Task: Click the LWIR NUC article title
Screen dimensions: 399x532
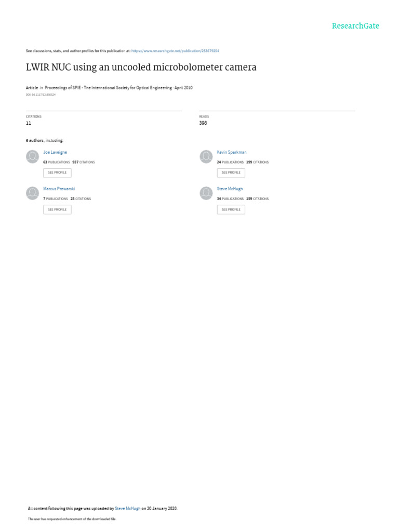Action: point(141,67)
